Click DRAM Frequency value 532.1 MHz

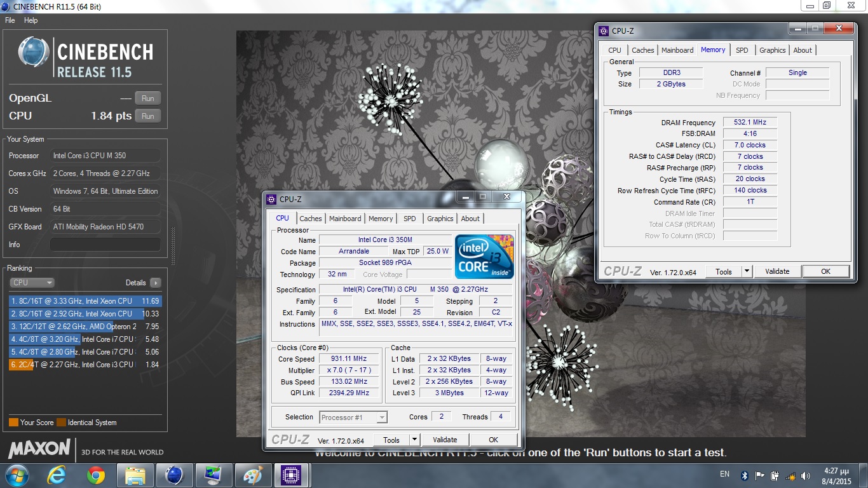click(x=750, y=123)
